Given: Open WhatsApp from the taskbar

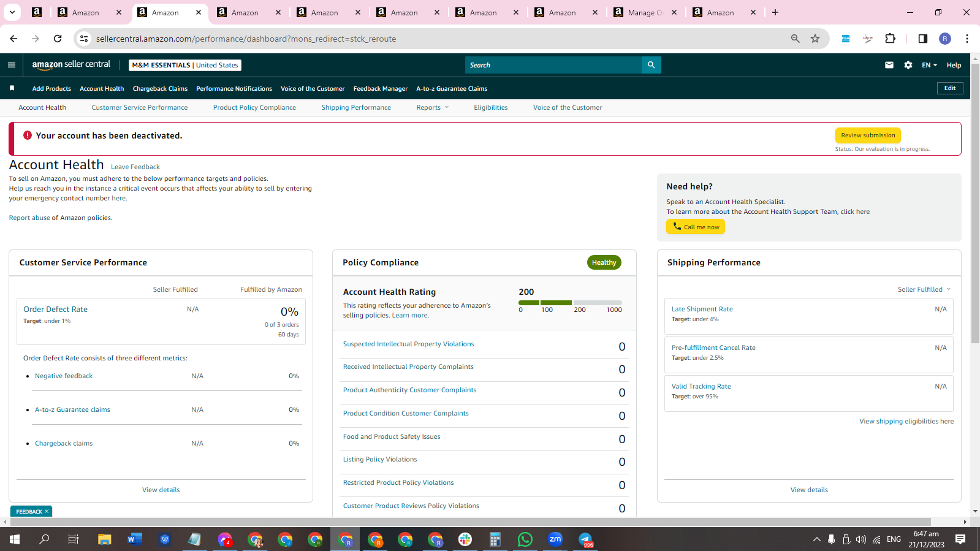Looking at the screenshot, I should tap(525, 539).
